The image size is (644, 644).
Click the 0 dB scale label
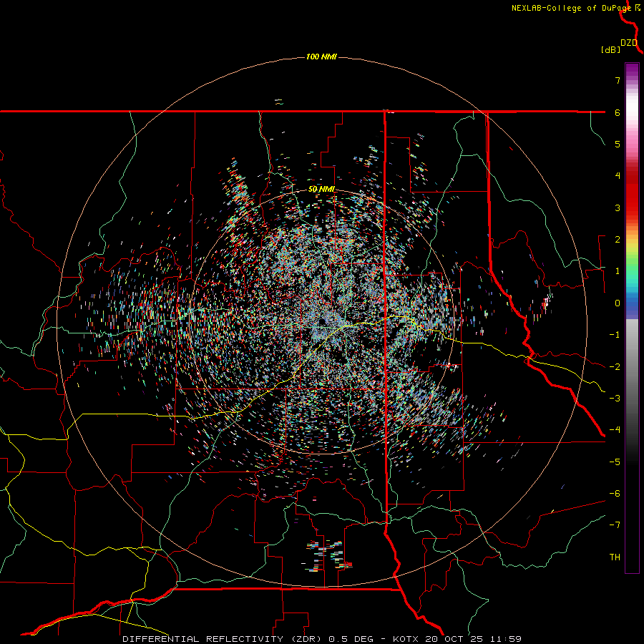coord(618,303)
